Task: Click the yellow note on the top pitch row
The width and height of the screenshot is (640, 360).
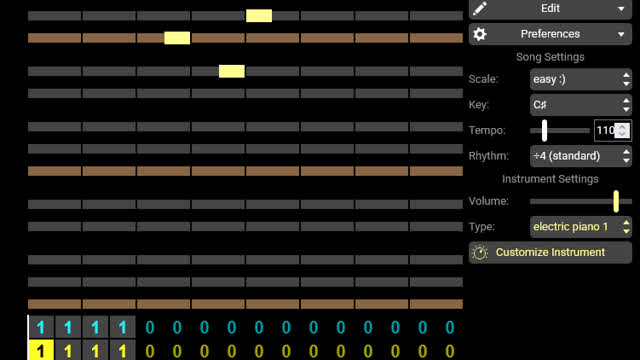Action: [259, 16]
